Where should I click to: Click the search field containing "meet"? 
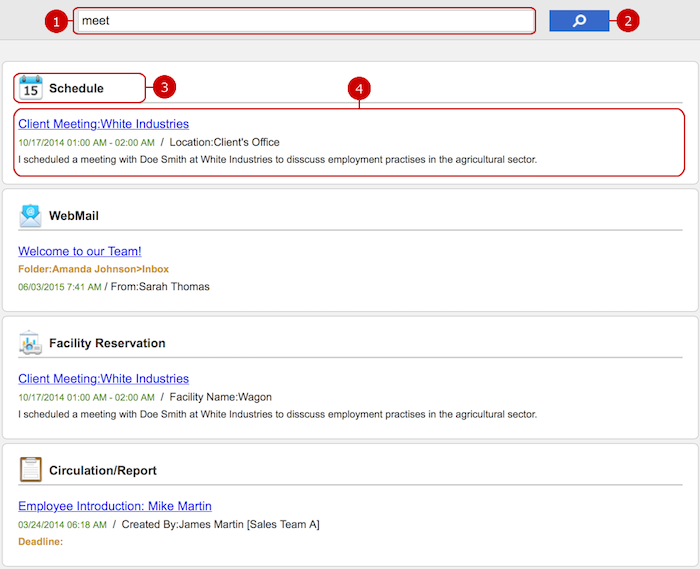[x=304, y=21]
